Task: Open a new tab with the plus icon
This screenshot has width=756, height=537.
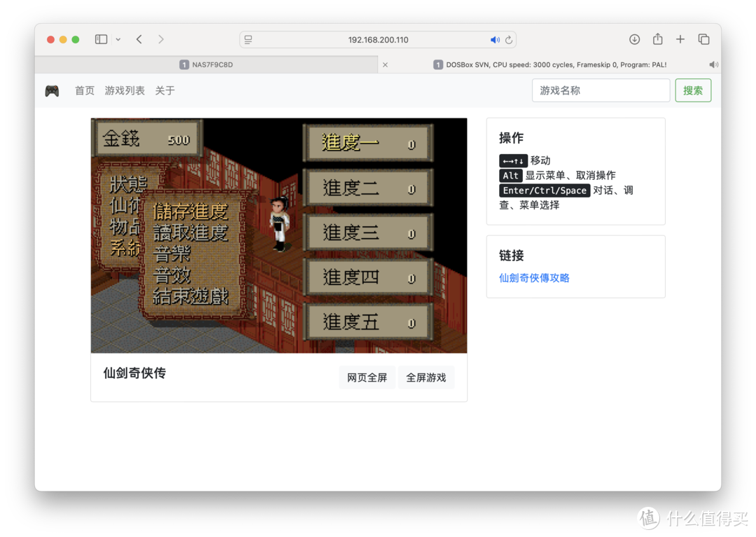Action: pos(680,39)
